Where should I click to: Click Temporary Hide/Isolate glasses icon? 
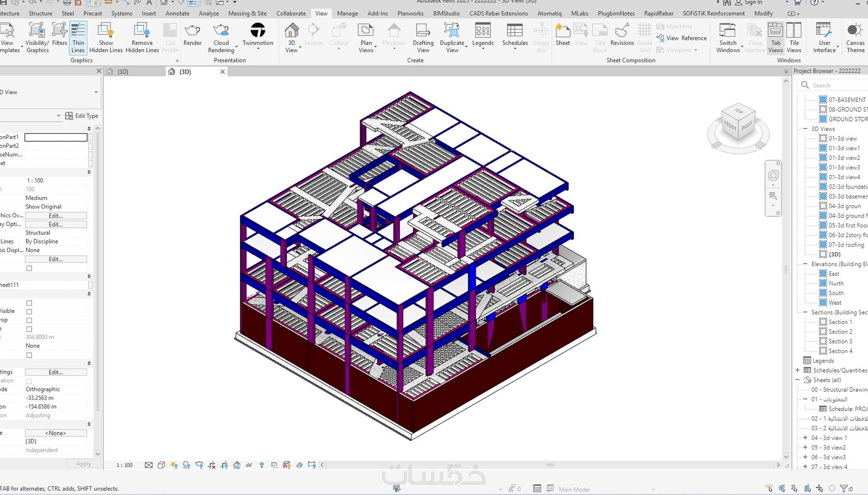[x=249, y=465]
